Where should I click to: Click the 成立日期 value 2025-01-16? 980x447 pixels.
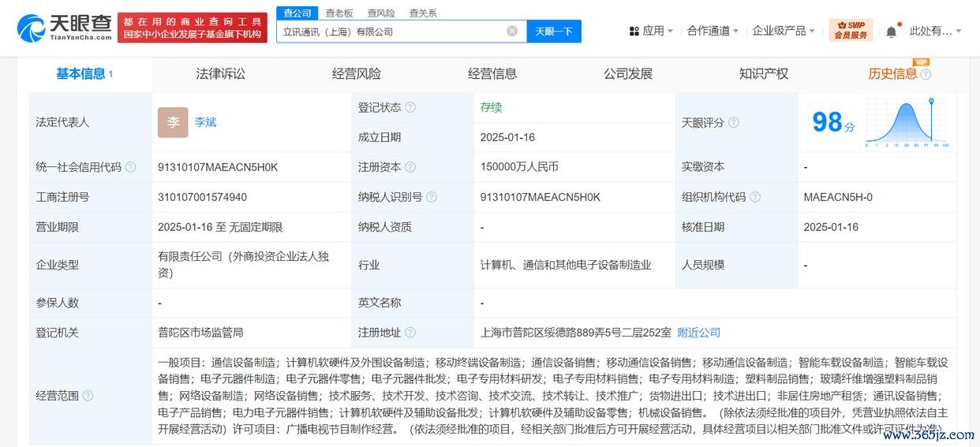click(507, 137)
